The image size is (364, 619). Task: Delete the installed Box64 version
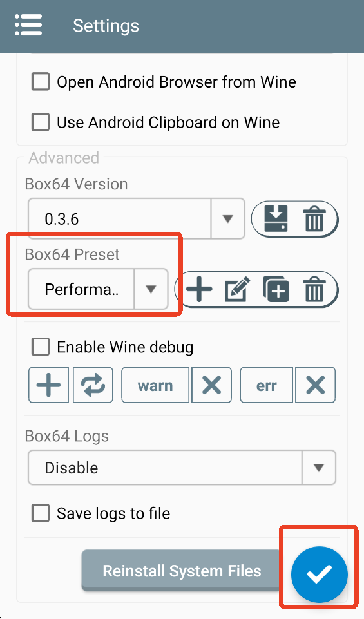point(314,219)
